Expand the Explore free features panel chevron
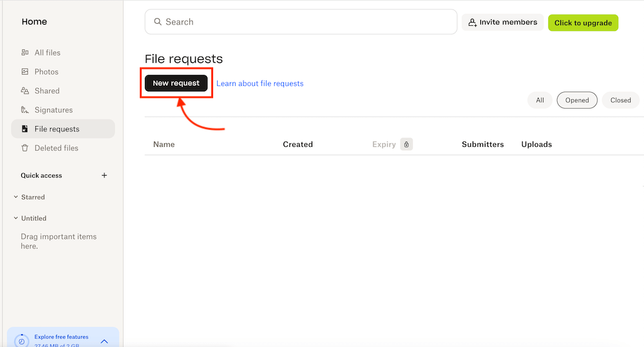Viewport: 644px width, 347px height. pyautogui.click(x=104, y=341)
